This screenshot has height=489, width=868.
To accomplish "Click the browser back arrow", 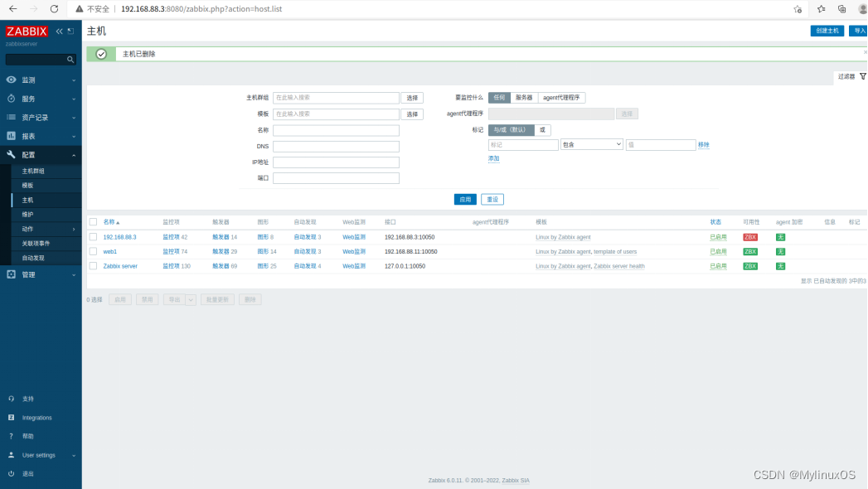I will [12, 9].
